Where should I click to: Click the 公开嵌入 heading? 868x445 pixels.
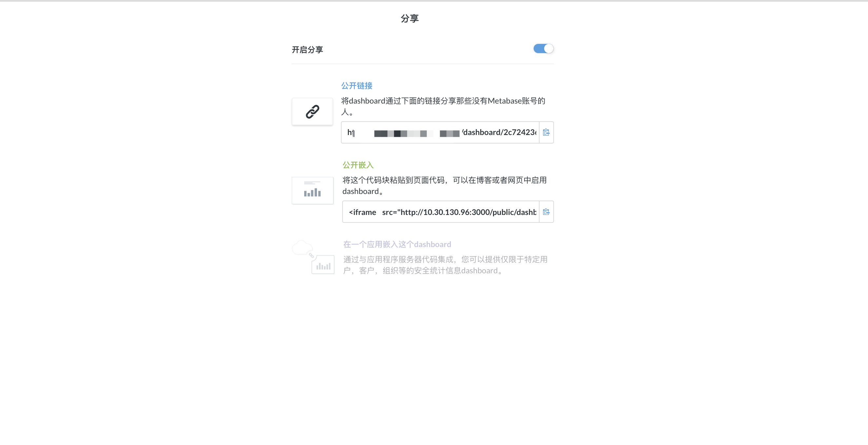tap(358, 165)
